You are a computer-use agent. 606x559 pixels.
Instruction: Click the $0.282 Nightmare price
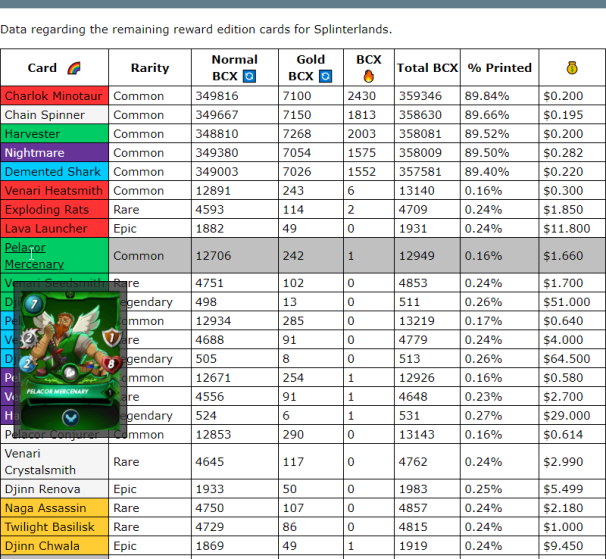(563, 153)
